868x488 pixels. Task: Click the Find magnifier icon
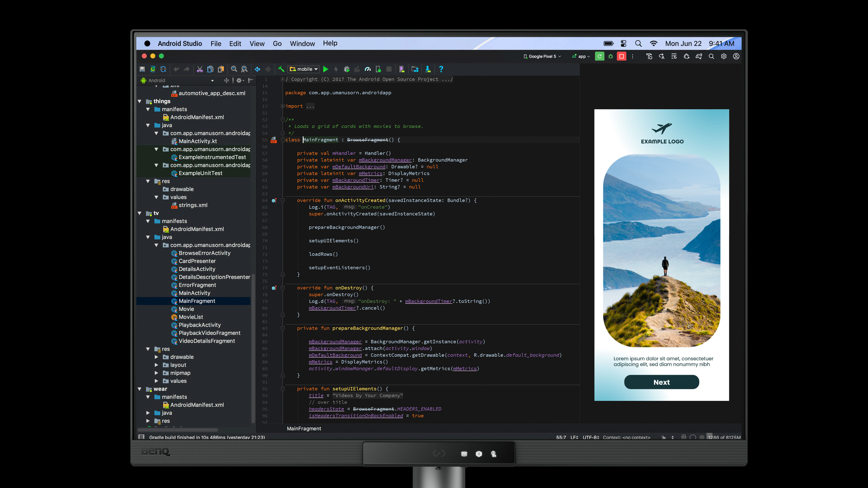point(234,69)
